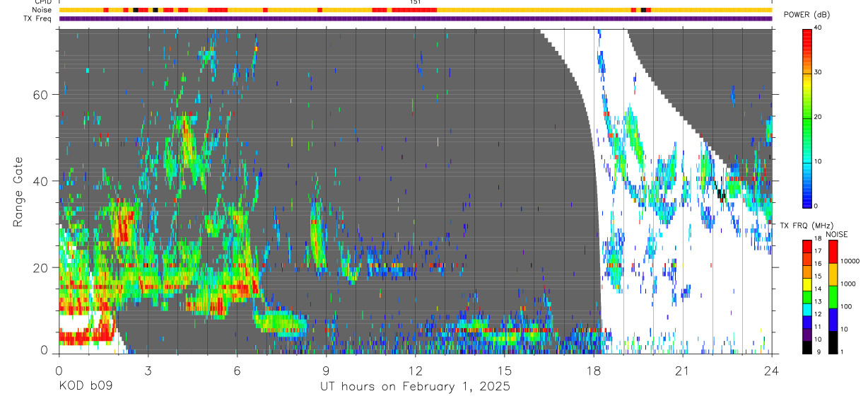Select the 1 tick on the noise legend

click(843, 352)
